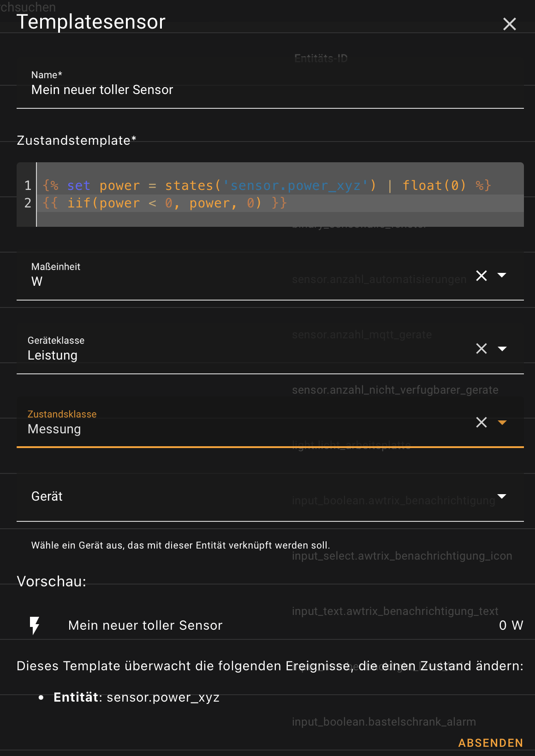Open the Maßeinheit dropdown arrow
The height and width of the screenshot is (756, 535).
click(502, 275)
